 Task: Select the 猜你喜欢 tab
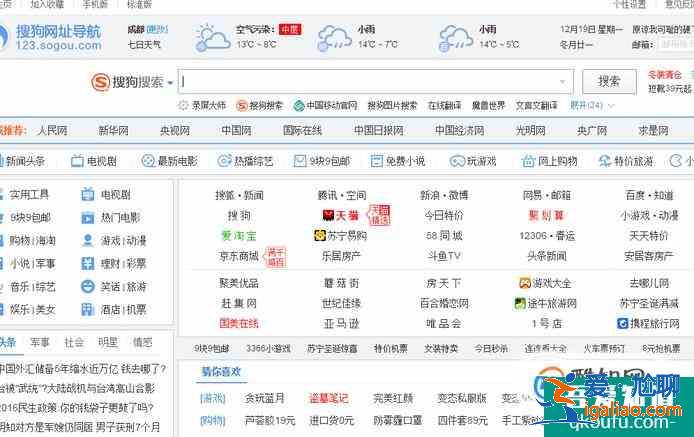point(221,371)
